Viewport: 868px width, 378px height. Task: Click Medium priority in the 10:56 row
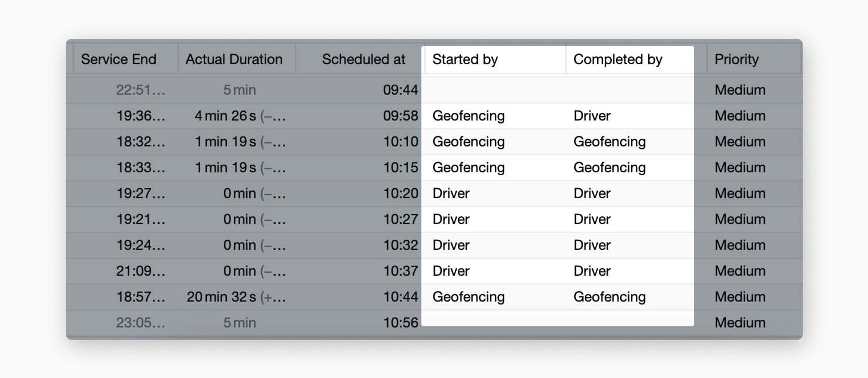[x=740, y=323]
